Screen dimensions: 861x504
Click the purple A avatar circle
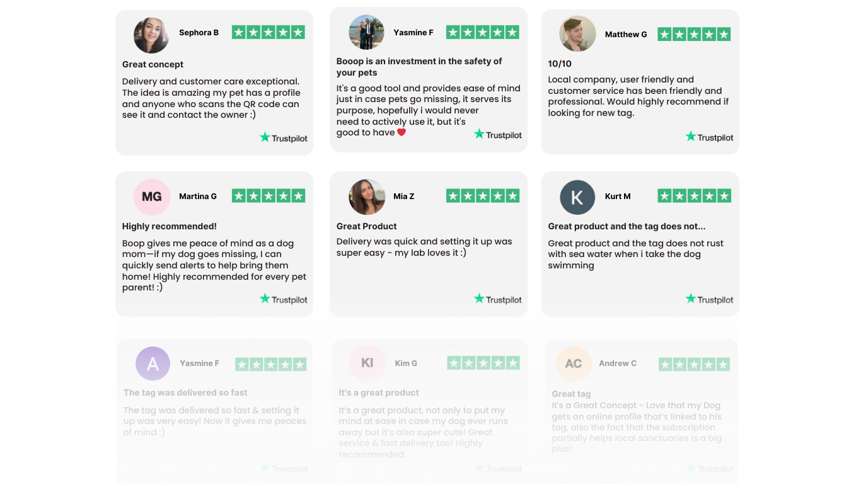click(153, 364)
